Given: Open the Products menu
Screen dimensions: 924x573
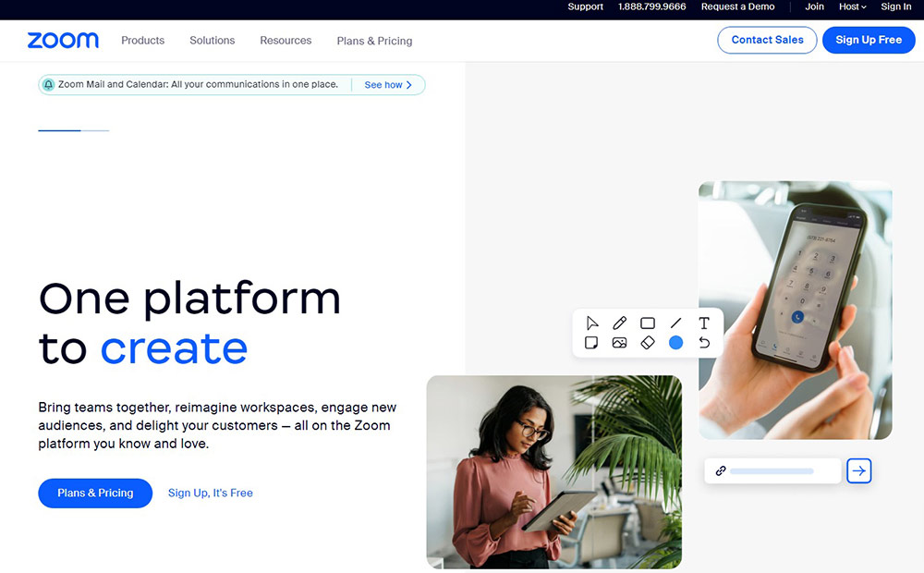Looking at the screenshot, I should click(142, 40).
